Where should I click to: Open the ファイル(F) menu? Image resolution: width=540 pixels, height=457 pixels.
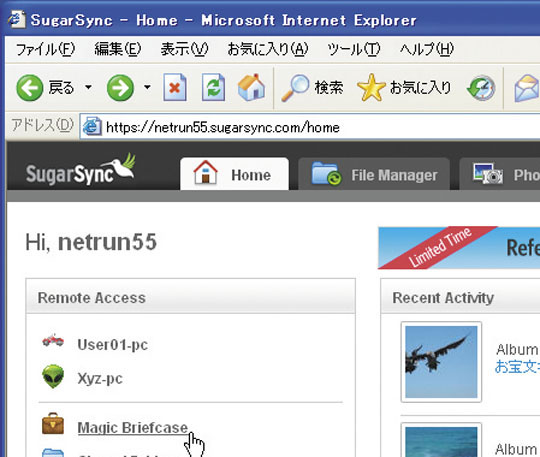45,50
